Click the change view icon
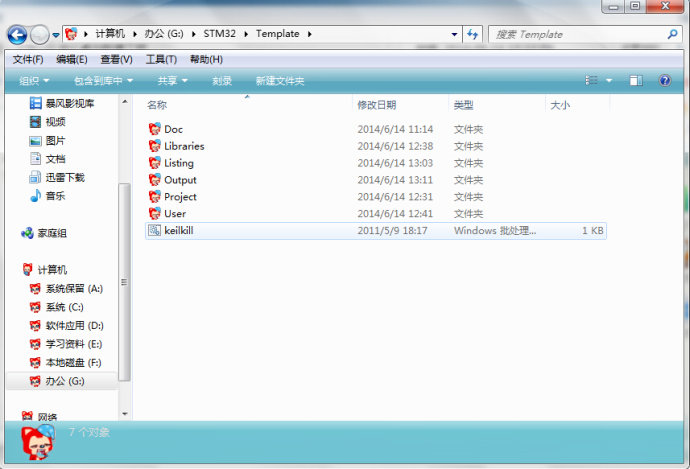Viewport: 690px width, 469px height. 592,81
